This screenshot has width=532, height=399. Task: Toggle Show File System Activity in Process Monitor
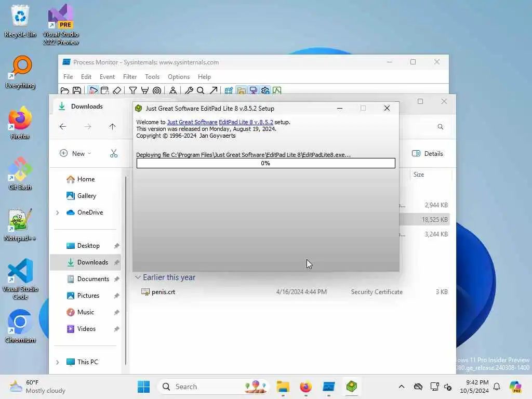pyautogui.click(x=241, y=90)
